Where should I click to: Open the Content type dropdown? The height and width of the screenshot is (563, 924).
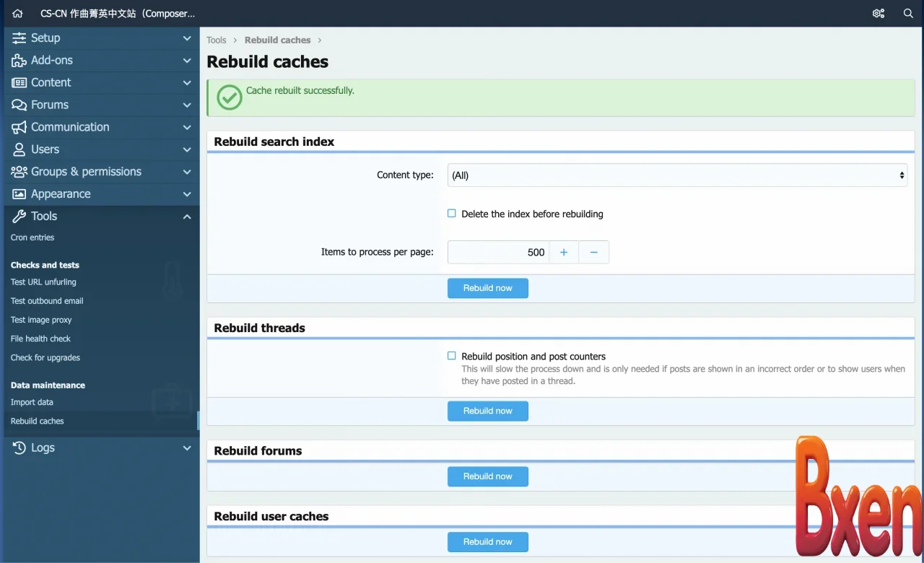coord(676,175)
